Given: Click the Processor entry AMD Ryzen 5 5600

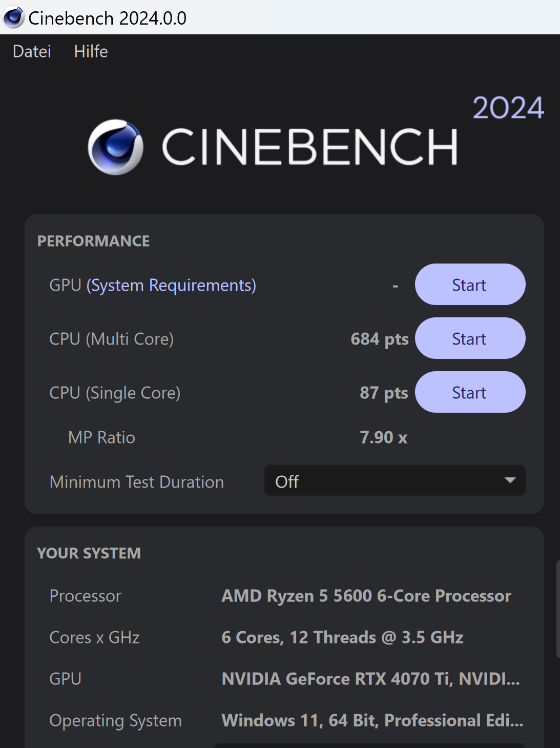Looking at the screenshot, I should point(365,596).
